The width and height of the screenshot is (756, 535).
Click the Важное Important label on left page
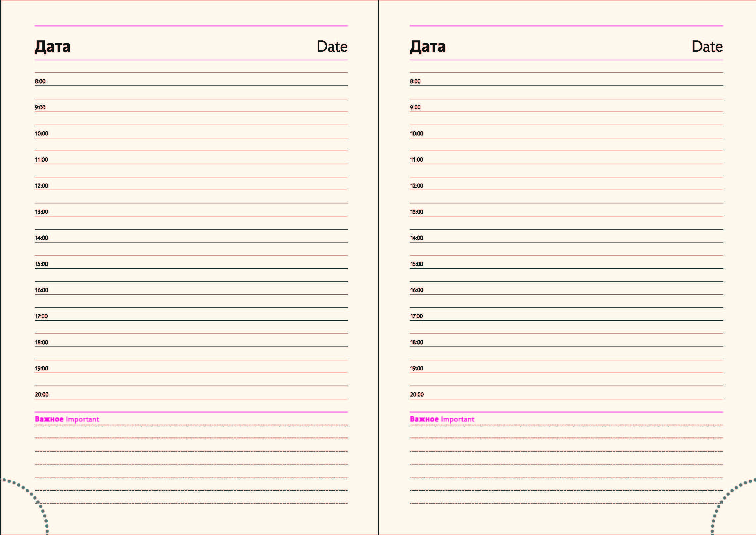pos(67,419)
